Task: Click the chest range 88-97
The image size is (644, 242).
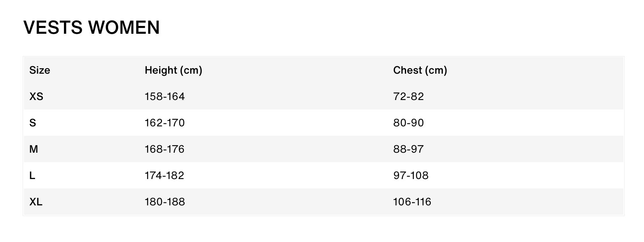Action: [x=408, y=149]
